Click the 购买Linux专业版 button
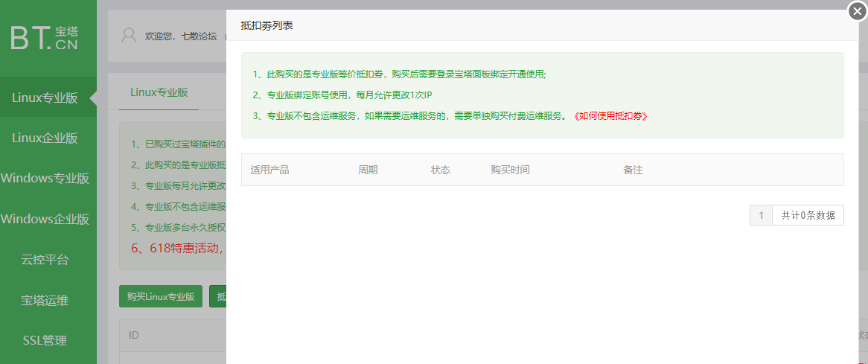 pyautogui.click(x=161, y=296)
